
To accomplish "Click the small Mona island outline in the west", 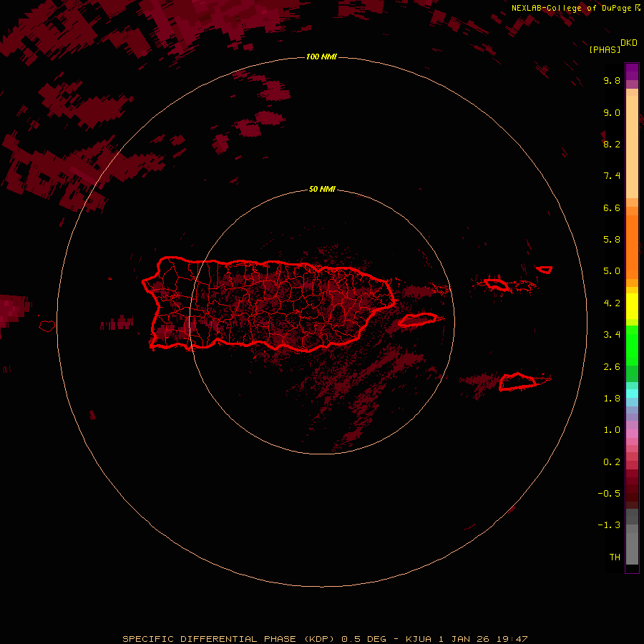I will click(x=47, y=326).
